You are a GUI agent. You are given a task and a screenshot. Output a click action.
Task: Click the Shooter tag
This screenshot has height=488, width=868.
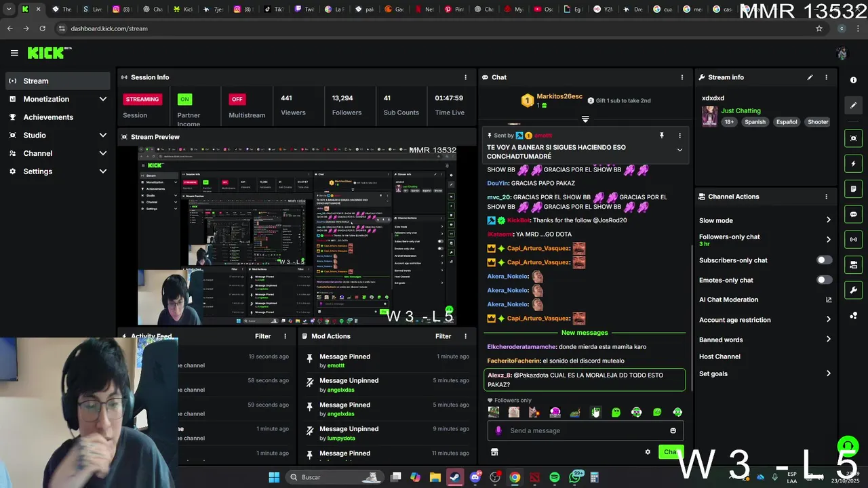(x=818, y=122)
